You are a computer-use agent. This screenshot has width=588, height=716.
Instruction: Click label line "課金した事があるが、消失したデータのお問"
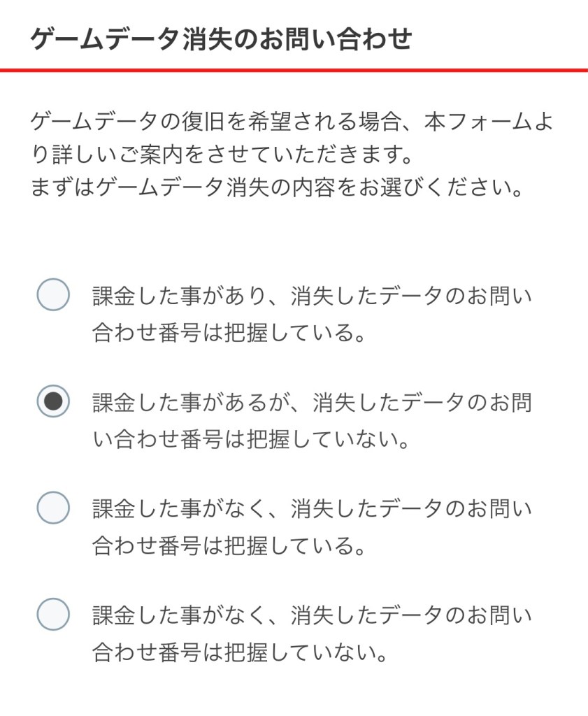point(312,403)
